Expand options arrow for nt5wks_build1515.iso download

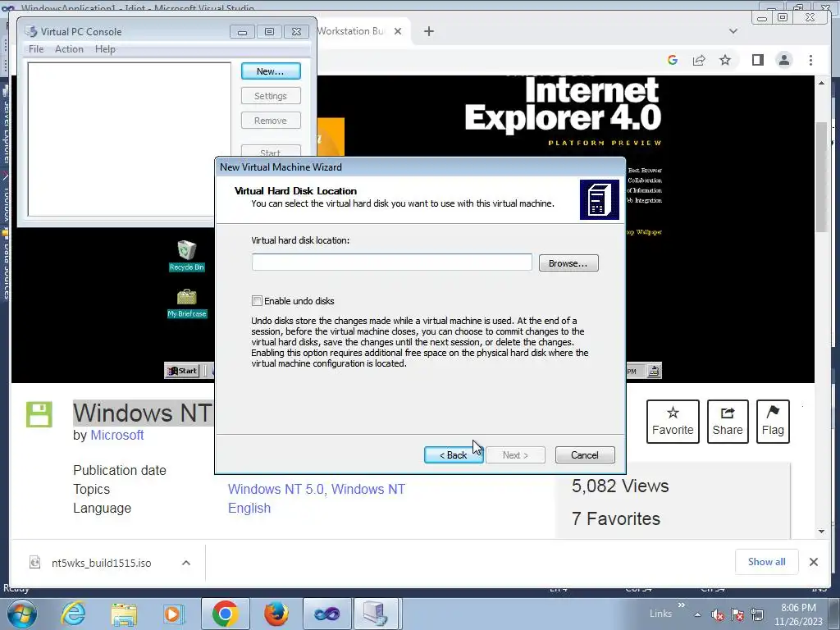click(186, 563)
